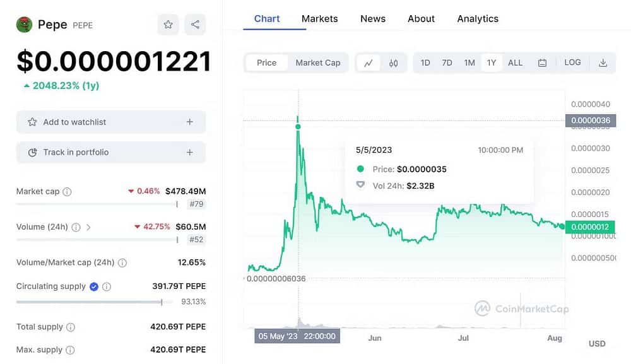
Task: Click the star icon next to Pepe
Action: click(168, 24)
